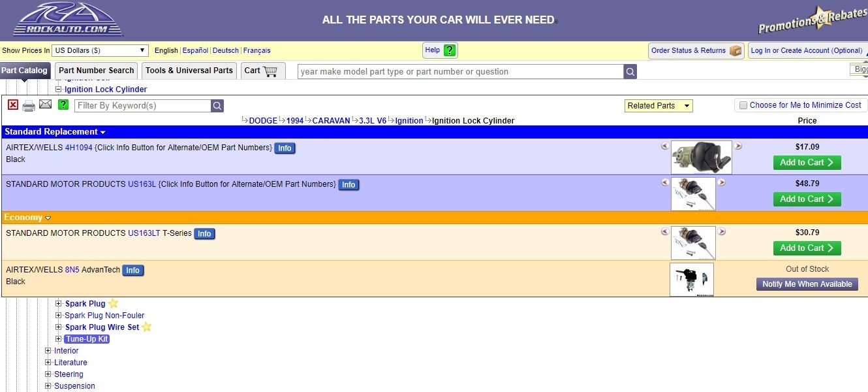The height and width of the screenshot is (392, 868).
Task: Click green question mark beside envelope icon
Action: [63, 105]
